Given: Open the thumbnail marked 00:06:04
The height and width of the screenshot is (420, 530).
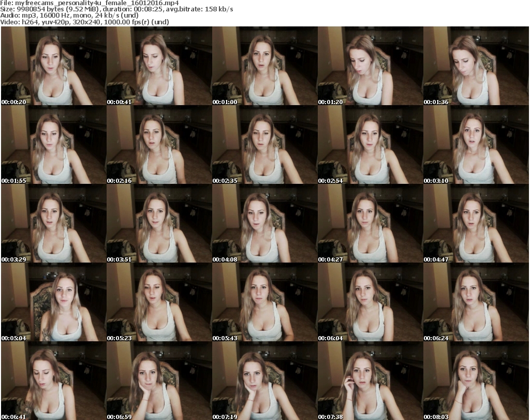Looking at the screenshot, I should click(x=371, y=302).
